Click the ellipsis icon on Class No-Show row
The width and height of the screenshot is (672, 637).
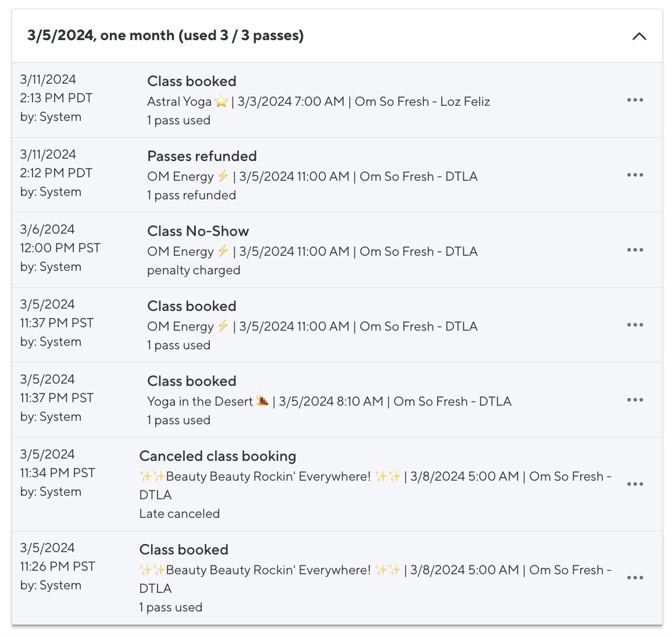point(635,250)
